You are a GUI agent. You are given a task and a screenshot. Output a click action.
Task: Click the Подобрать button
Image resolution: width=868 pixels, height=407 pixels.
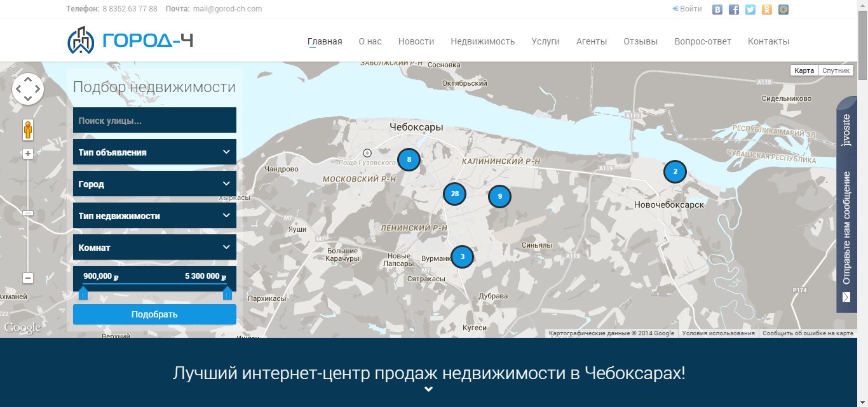pyautogui.click(x=154, y=314)
